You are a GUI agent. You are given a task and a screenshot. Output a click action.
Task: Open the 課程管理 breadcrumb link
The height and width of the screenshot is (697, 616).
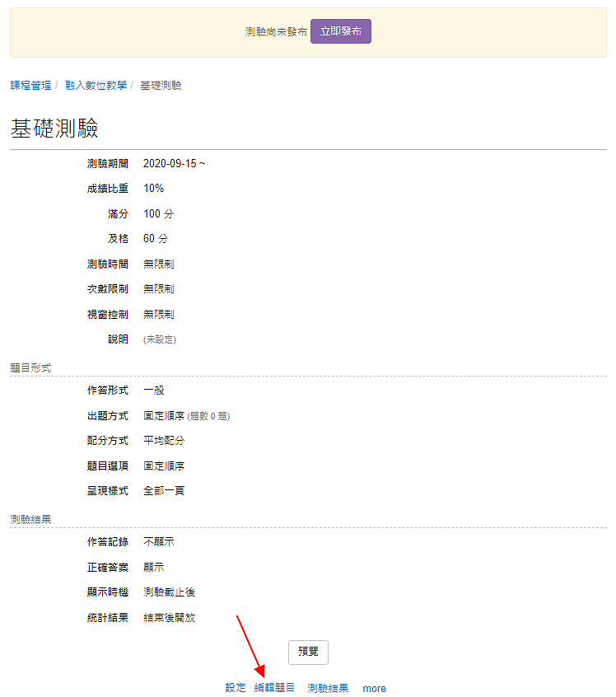[30, 86]
